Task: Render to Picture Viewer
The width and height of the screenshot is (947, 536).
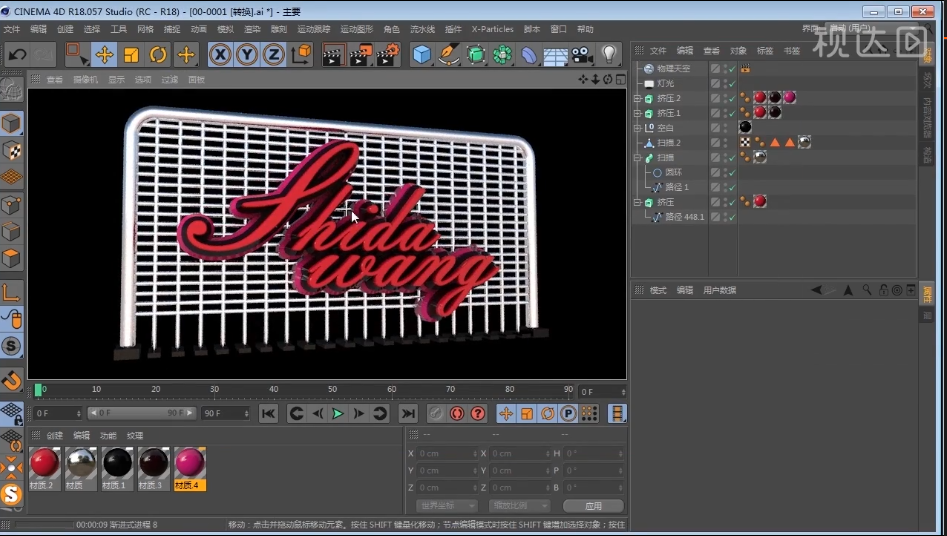Action: tap(361, 55)
